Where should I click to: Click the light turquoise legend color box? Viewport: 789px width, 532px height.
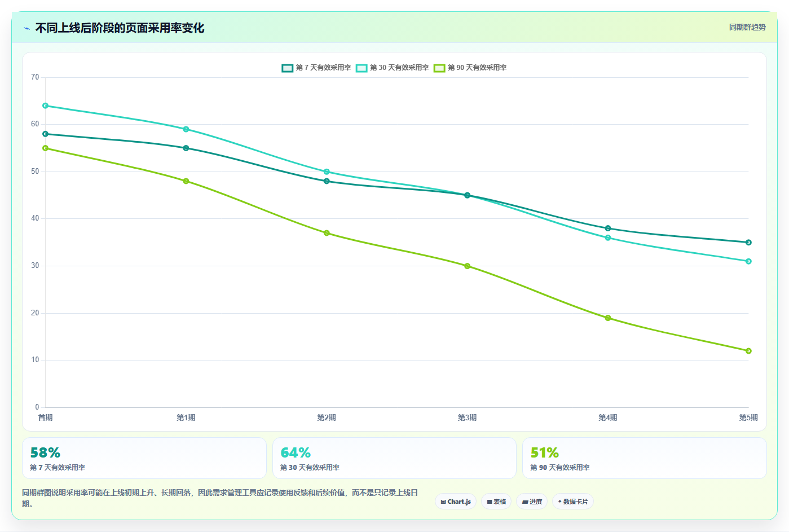click(362, 68)
